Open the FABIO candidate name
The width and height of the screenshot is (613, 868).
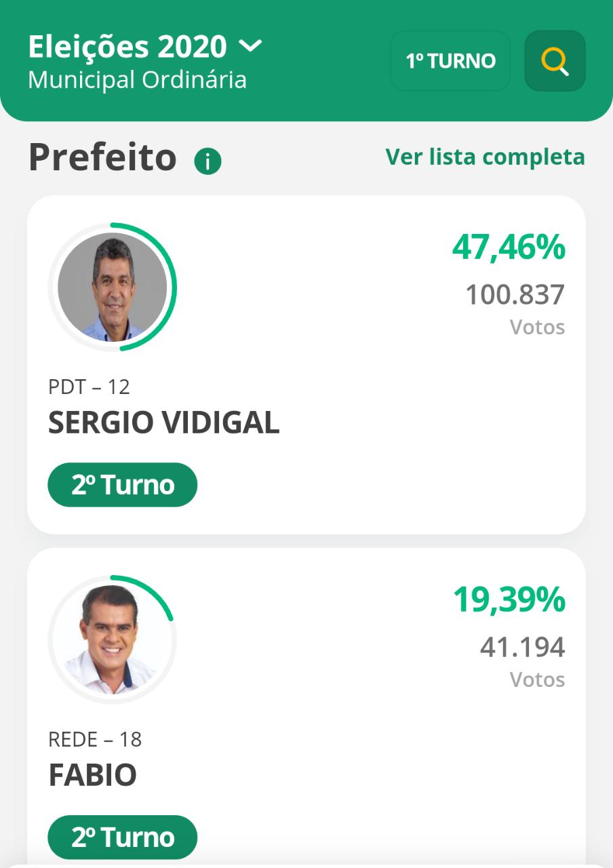tap(92, 776)
